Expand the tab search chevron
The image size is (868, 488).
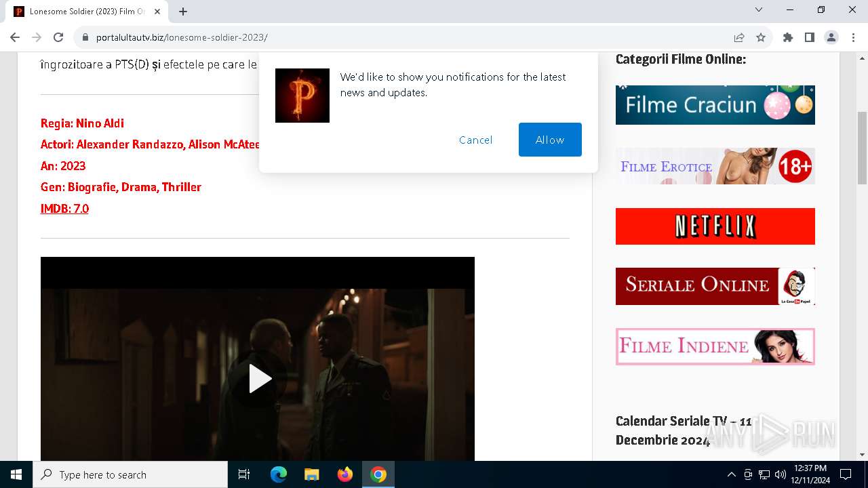[x=759, y=9]
